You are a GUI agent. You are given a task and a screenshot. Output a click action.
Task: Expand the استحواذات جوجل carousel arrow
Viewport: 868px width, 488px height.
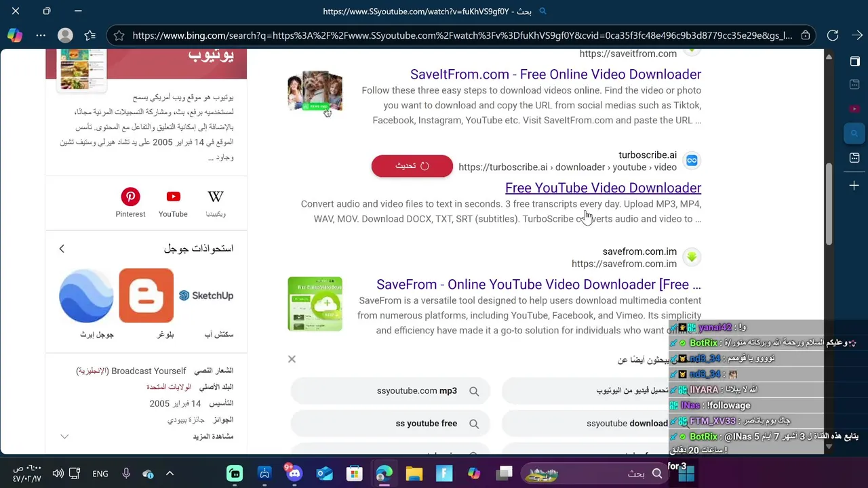(62, 249)
